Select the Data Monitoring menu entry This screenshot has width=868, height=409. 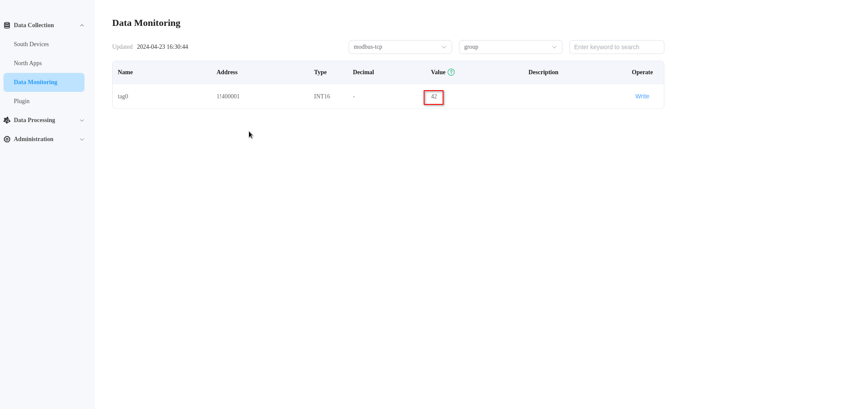click(35, 82)
